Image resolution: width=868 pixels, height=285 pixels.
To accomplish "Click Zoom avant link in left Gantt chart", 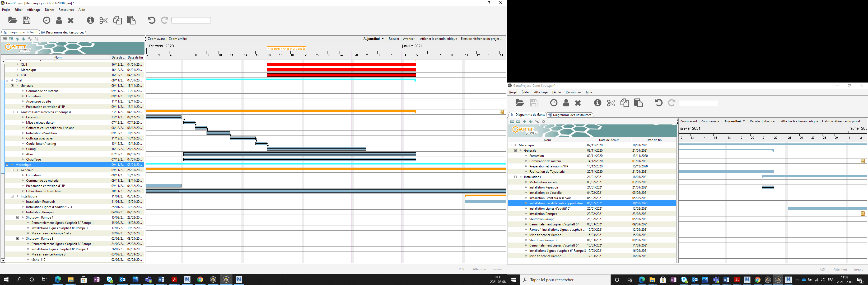I will tap(156, 39).
